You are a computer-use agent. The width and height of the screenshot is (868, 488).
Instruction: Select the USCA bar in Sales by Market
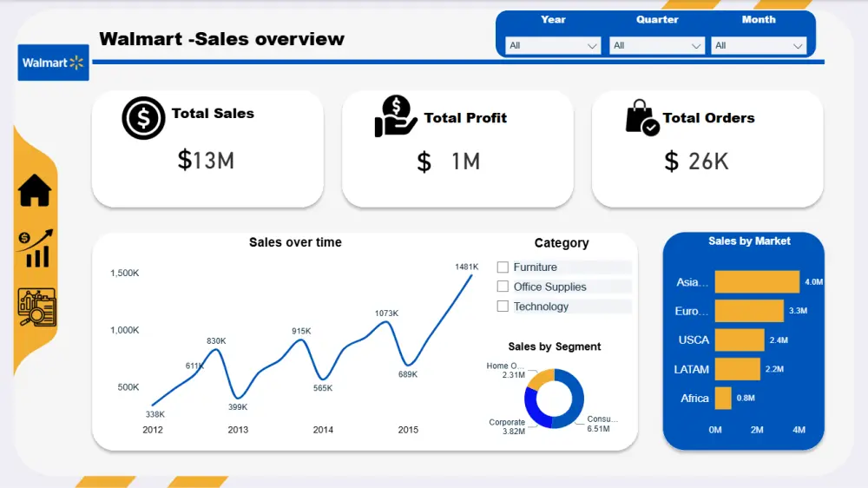coord(740,340)
